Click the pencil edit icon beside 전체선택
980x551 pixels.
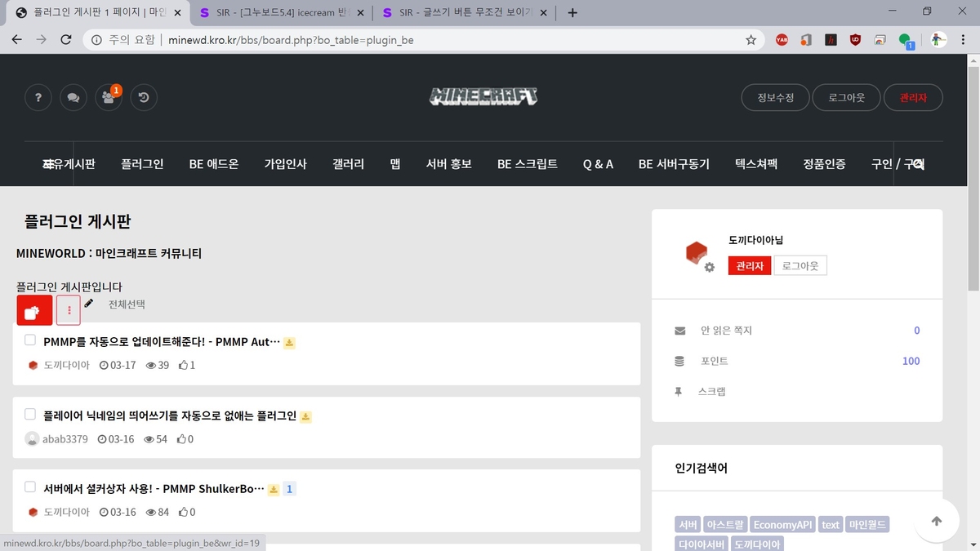tap(89, 304)
